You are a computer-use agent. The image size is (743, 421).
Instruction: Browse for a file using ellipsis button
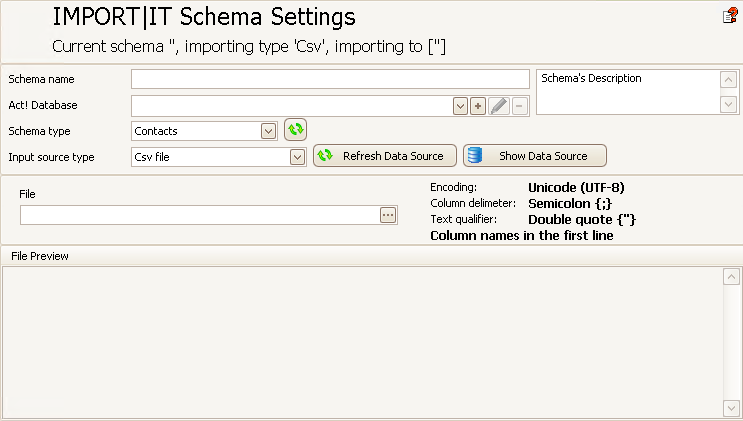click(388, 215)
